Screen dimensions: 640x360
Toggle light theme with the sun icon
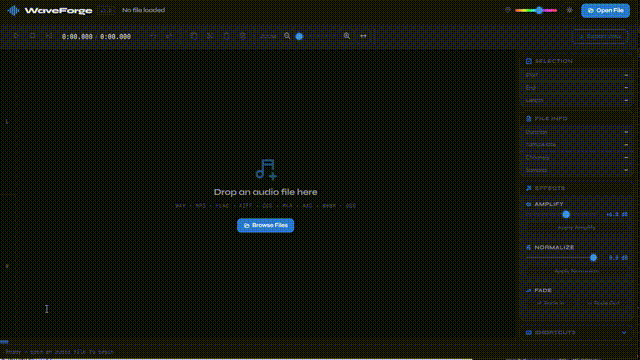click(x=569, y=10)
